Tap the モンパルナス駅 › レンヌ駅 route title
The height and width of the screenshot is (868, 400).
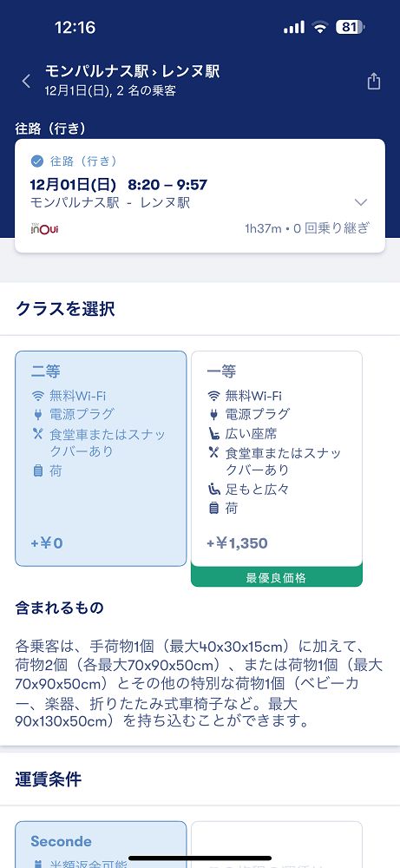pos(132,71)
